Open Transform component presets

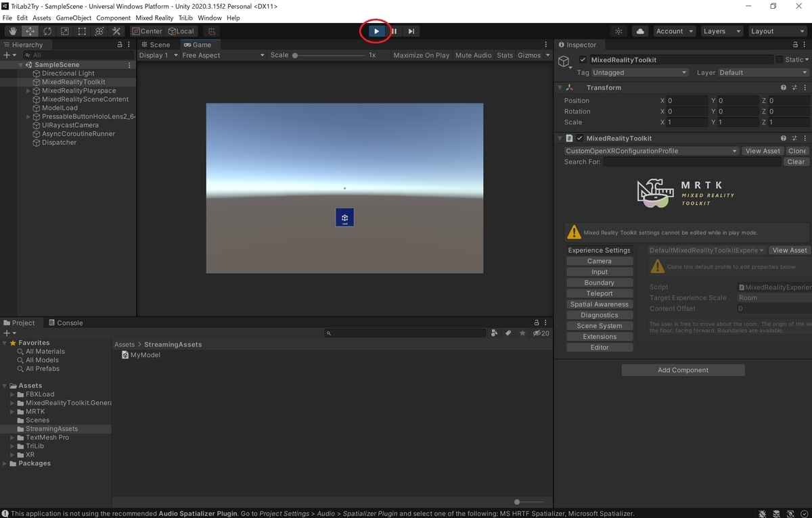click(x=794, y=87)
